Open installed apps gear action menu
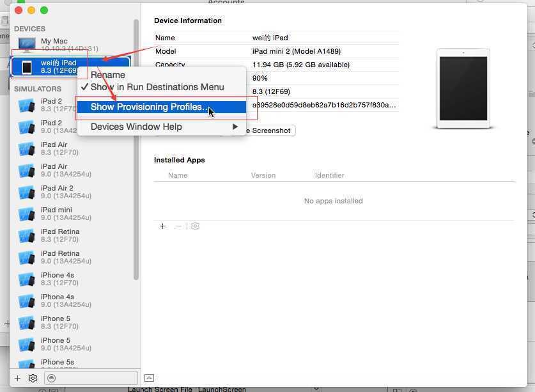Viewport: 535px width, 392px height. (x=195, y=226)
